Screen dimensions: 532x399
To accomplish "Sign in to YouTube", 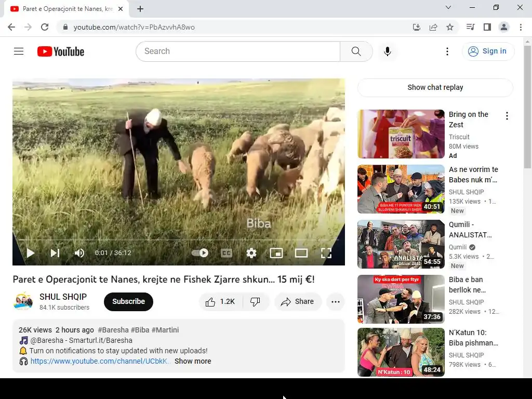I will click(488, 51).
